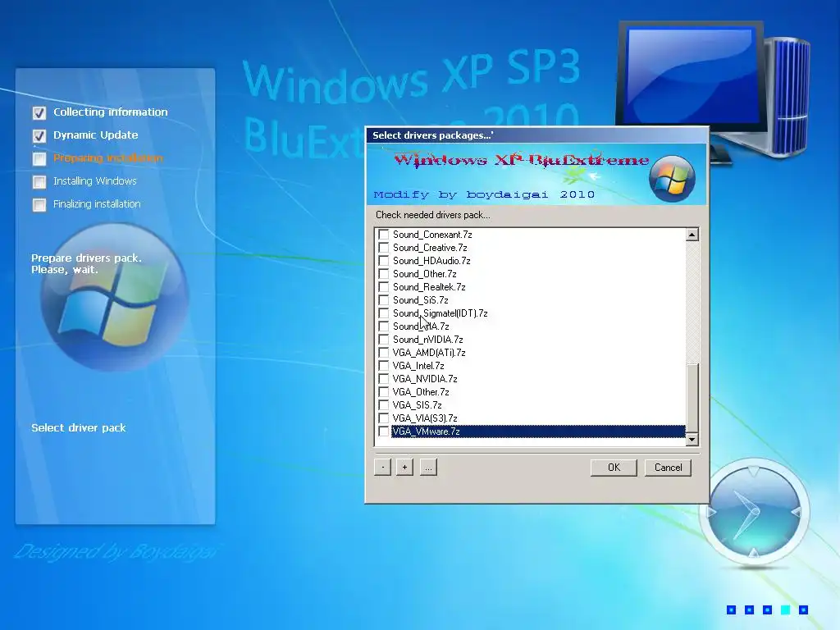Check the Sound_SiS.7z checkbox

384,300
